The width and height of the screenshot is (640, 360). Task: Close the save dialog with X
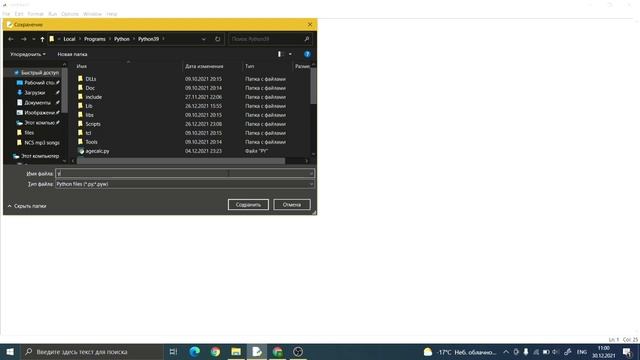[x=310, y=24]
